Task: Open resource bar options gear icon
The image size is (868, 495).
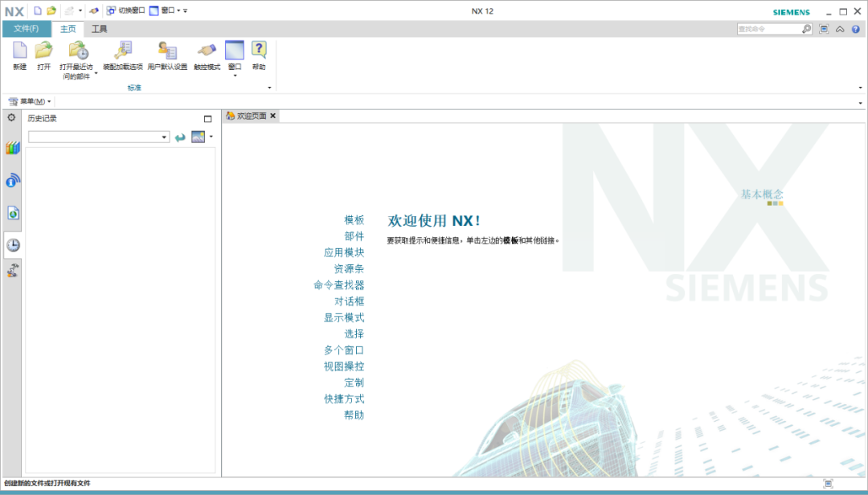Action: [x=11, y=117]
